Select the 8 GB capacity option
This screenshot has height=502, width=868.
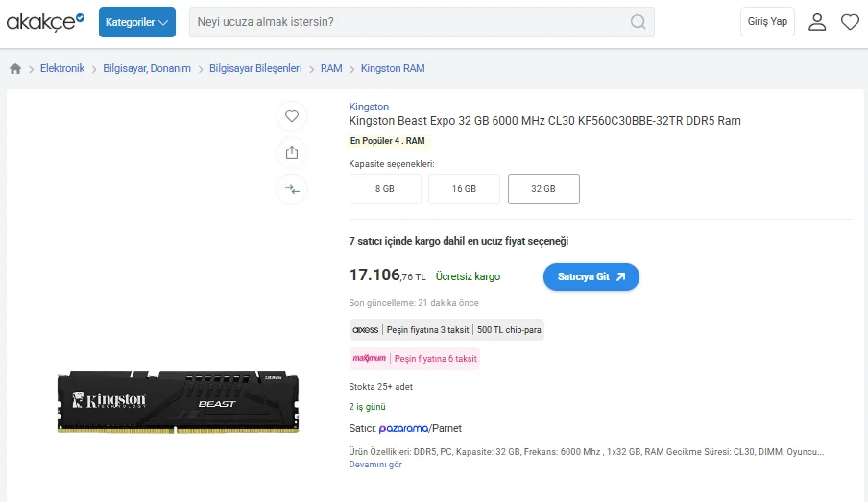(x=385, y=189)
